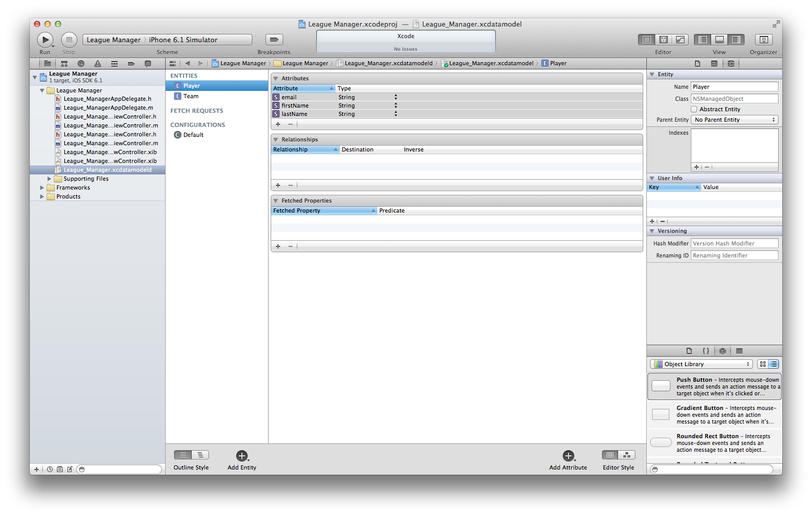
Task: Add a relationship with the plus button
Action: click(x=278, y=185)
